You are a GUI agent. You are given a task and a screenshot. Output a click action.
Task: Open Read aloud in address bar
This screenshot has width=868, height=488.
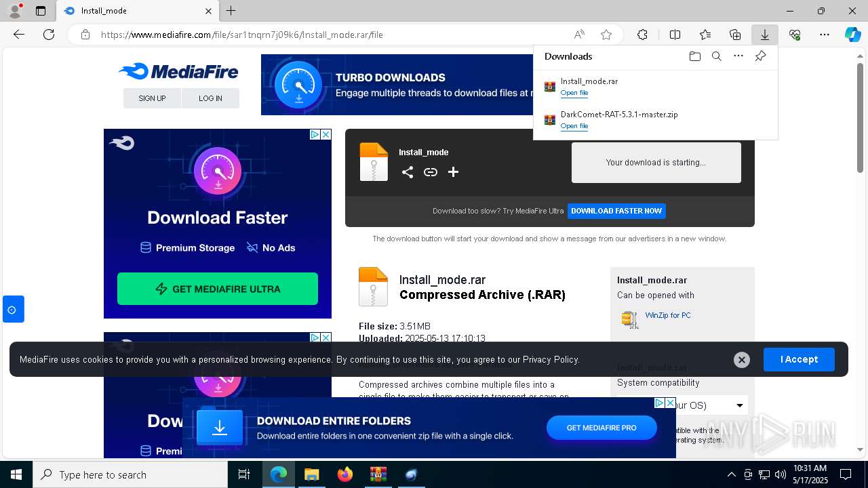579,35
